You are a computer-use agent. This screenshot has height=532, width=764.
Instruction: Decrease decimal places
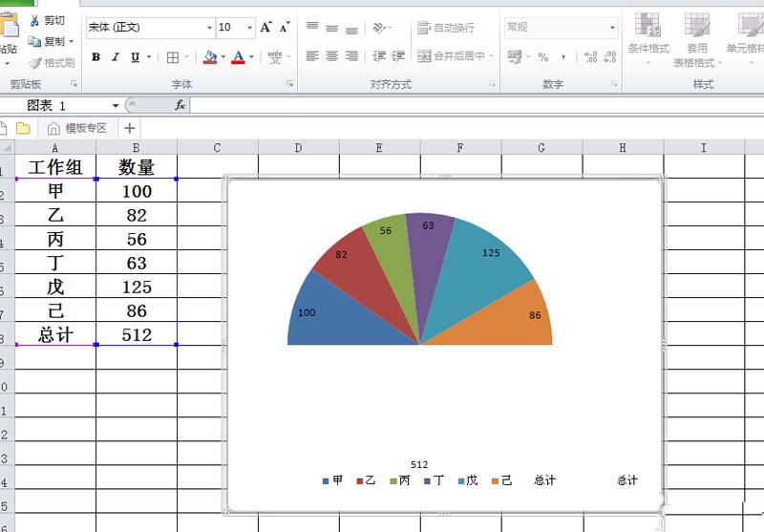pyautogui.click(x=609, y=57)
